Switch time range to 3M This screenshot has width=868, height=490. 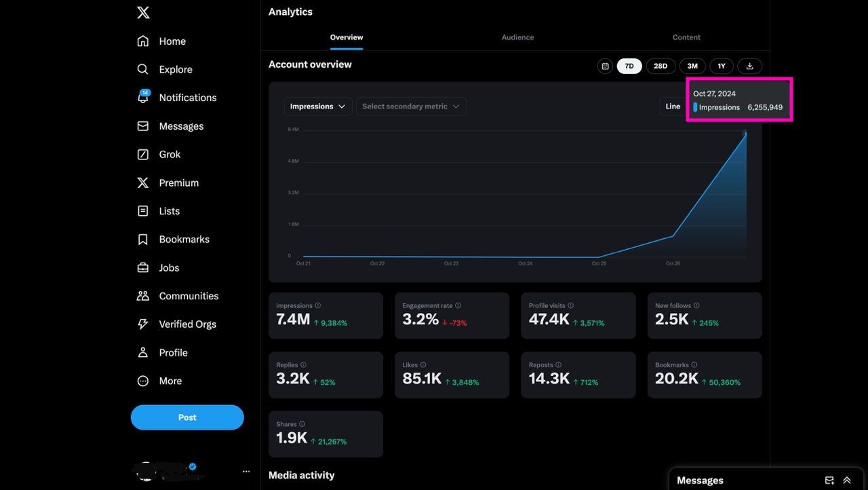(x=692, y=66)
